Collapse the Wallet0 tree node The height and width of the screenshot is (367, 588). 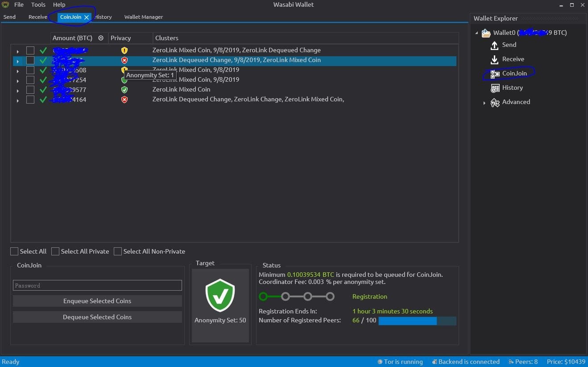[476, 33]
